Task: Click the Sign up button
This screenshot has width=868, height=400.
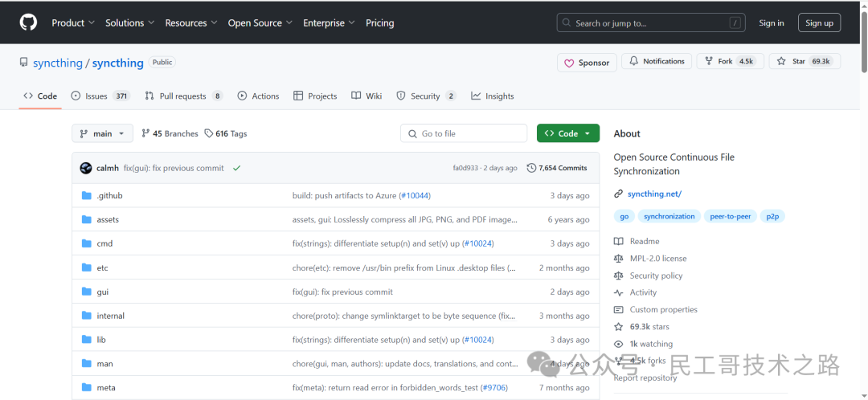Action: click(x=819, y=22)
